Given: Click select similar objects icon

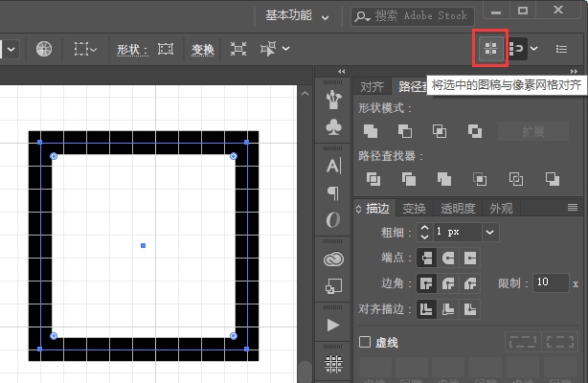Looking at the screenshot, I should click(268, 49).
